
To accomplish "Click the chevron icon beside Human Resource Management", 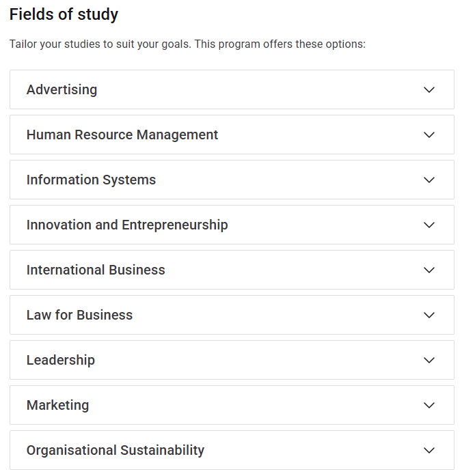I will click(429, 135).
